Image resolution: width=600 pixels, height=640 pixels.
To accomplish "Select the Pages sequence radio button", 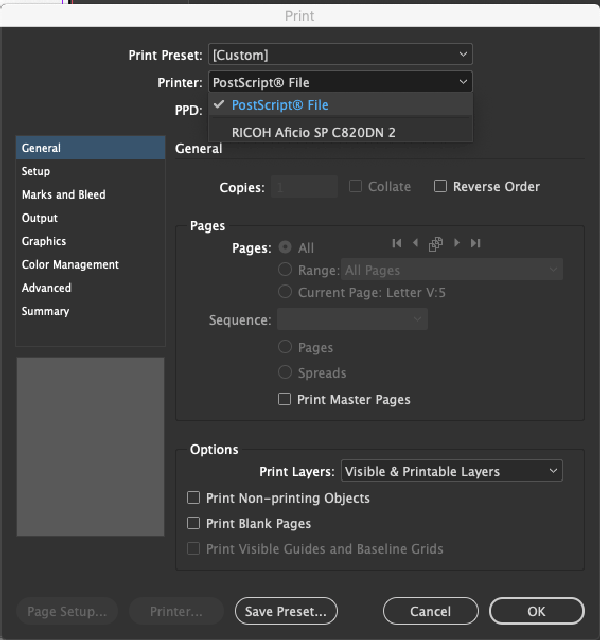I will point(285,347).
